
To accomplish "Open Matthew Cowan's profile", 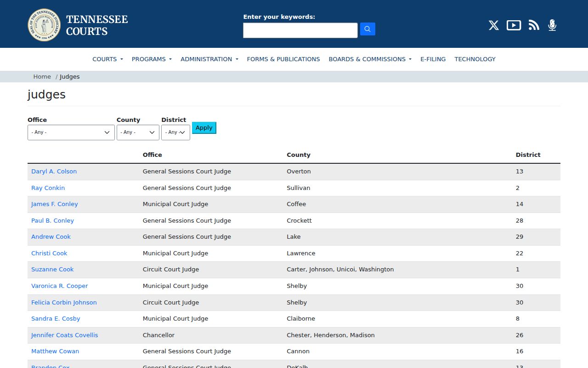I will pyautogui.click(x=55, y=351).
